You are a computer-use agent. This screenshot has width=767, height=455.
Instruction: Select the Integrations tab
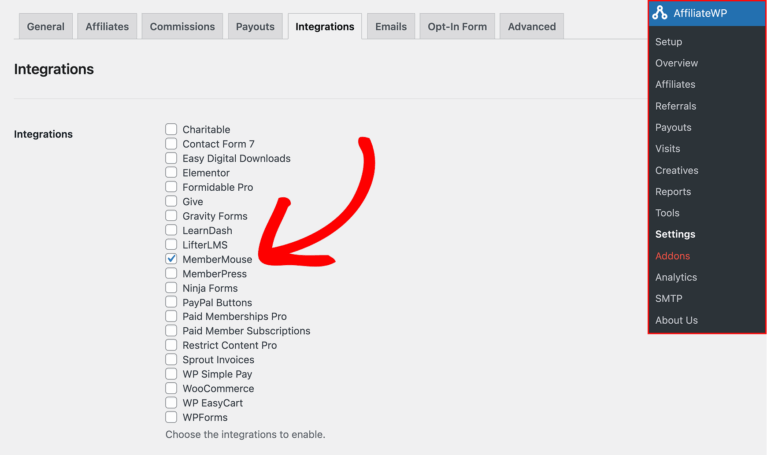(x=325, y=26)
